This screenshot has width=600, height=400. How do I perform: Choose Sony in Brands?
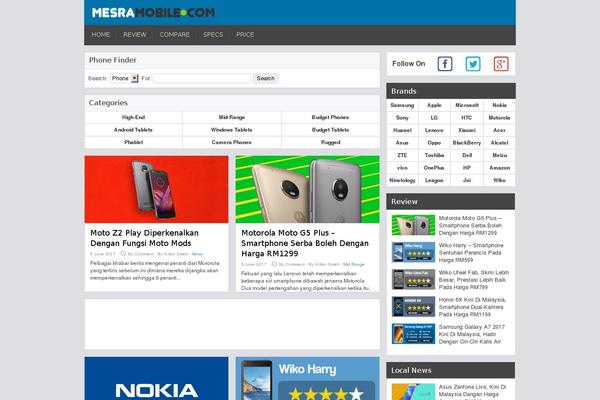click(402, 118)
